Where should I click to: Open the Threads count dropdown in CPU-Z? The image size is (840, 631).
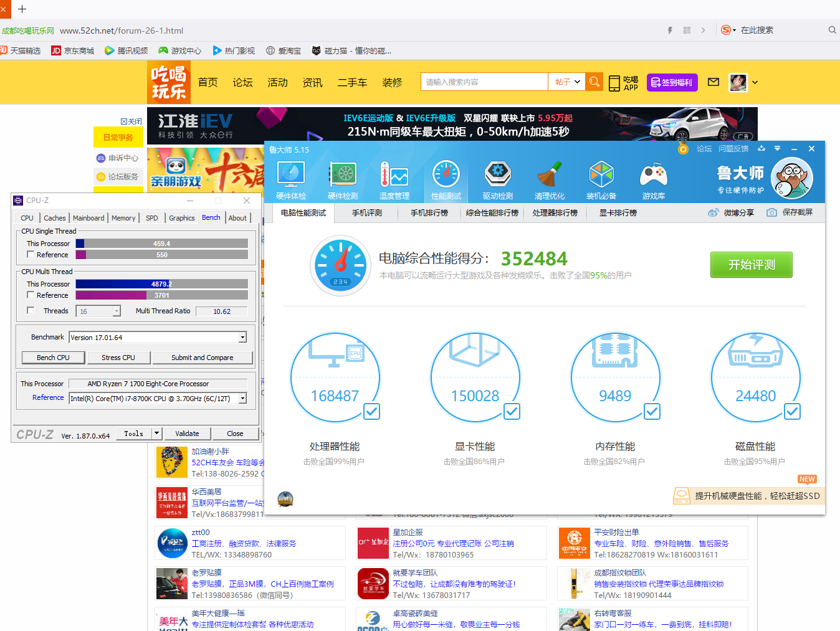[117, 311]
